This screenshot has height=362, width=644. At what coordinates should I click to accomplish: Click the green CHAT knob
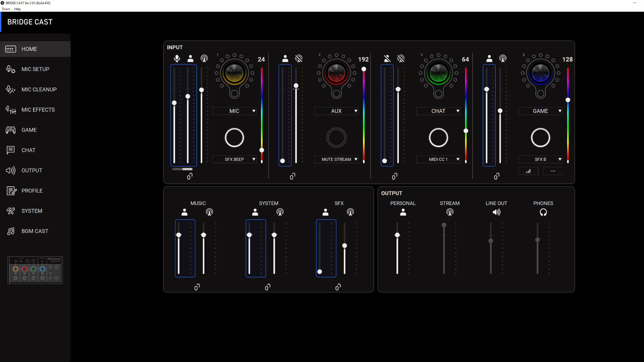point(438,73)
